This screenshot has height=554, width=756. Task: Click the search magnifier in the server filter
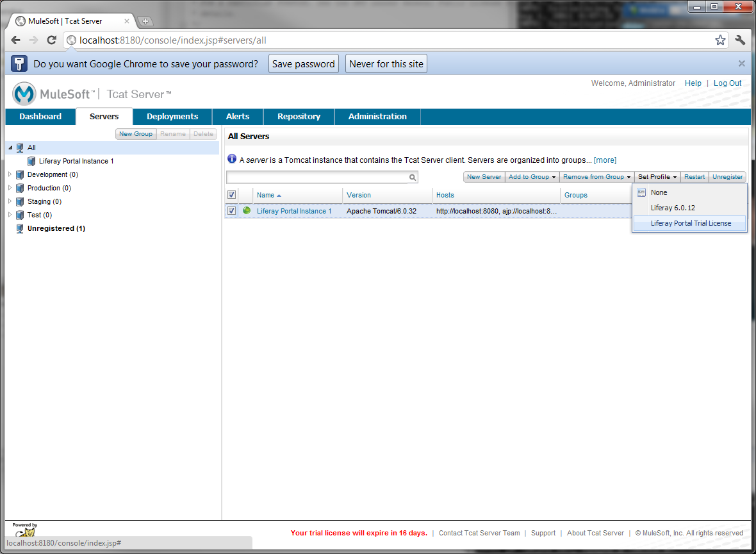coord(413,177)
